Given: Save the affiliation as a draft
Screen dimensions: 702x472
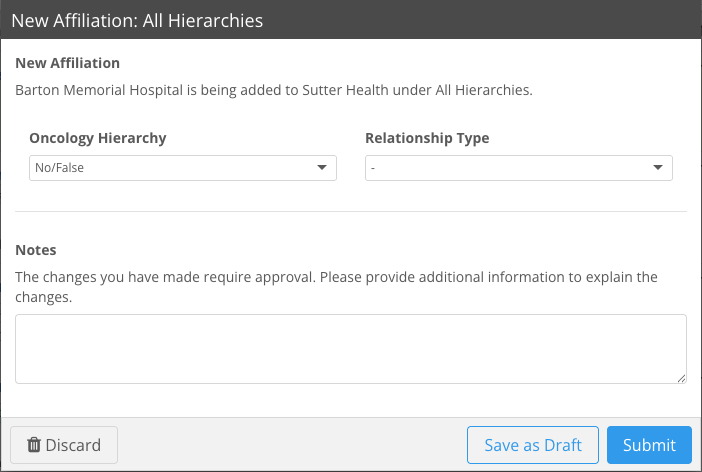Looking at the screenshot, I should pyautogui.click(x=533, y=445).
